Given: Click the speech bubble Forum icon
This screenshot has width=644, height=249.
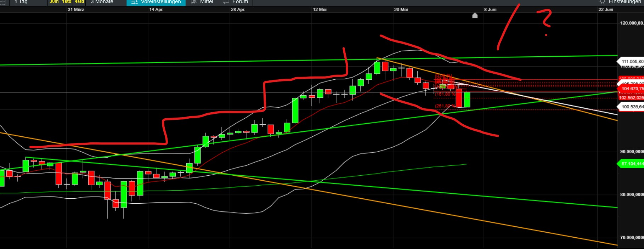Looking at the screenshot, I should pyautogui.click(x=226, y=2).
